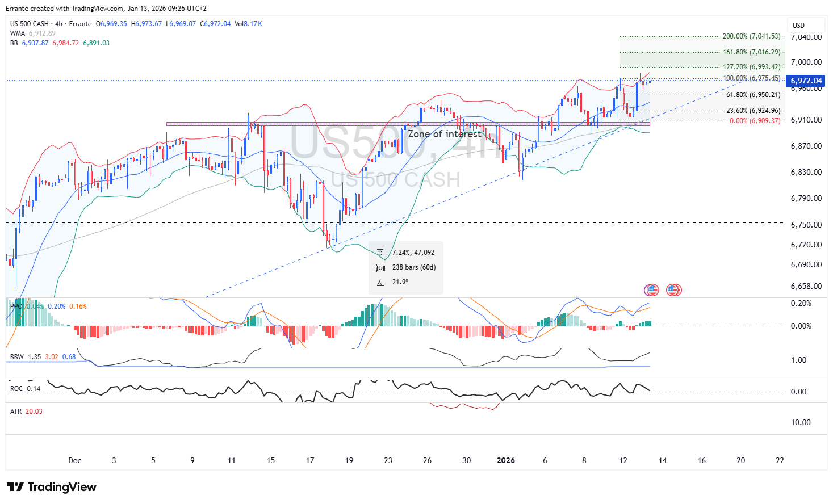Click the 7,000.00 level on price scale
The width and height of the screenshot is (833, 504).
pyautogui.click(x=806, y=62)
